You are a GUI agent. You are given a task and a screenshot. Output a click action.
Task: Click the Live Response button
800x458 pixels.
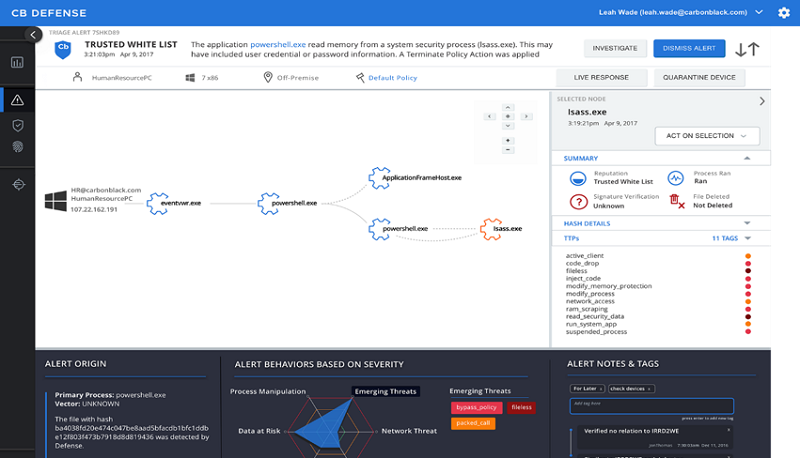coord(601,78)
